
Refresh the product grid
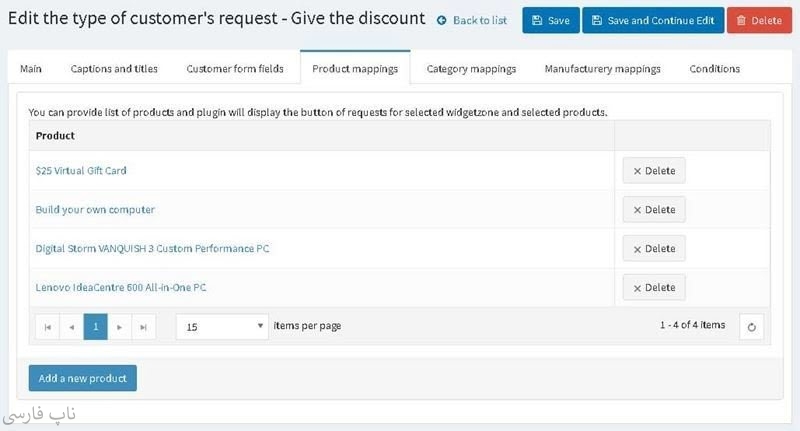click(x=751, y=326)
